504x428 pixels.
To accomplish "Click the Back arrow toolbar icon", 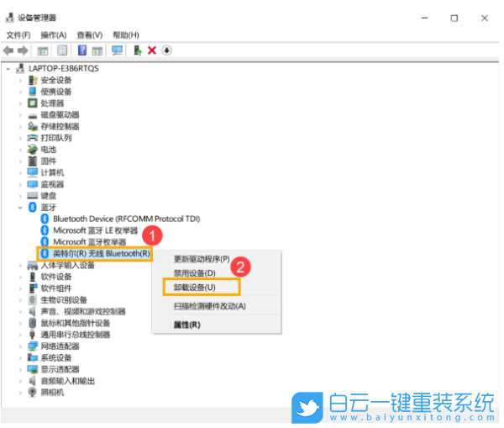I will click(x=8, y=50).
